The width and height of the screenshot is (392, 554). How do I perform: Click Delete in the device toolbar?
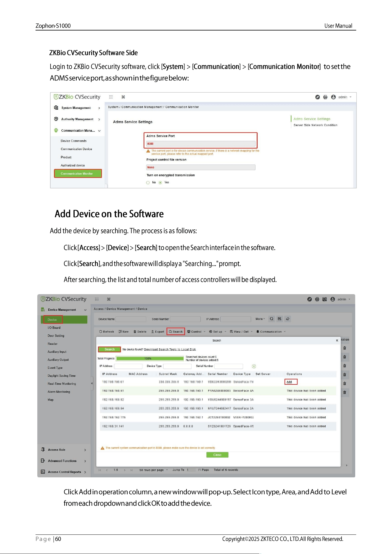tap(140, 332)
